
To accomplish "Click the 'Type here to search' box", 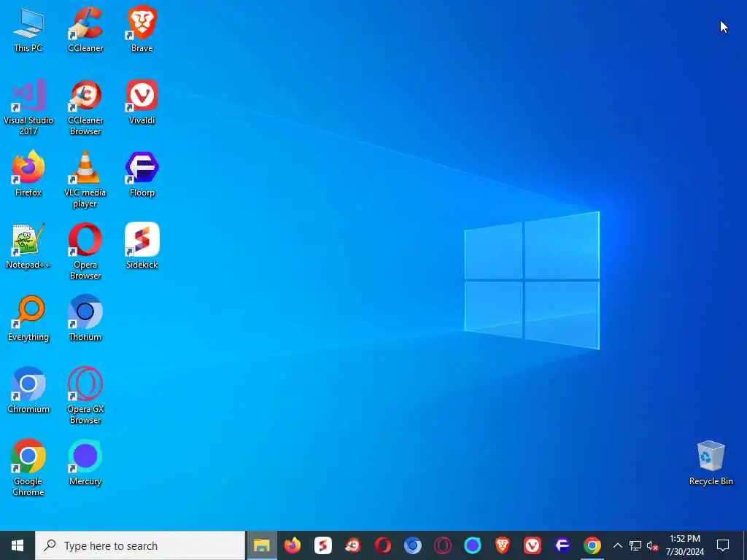I will point(140,545).
